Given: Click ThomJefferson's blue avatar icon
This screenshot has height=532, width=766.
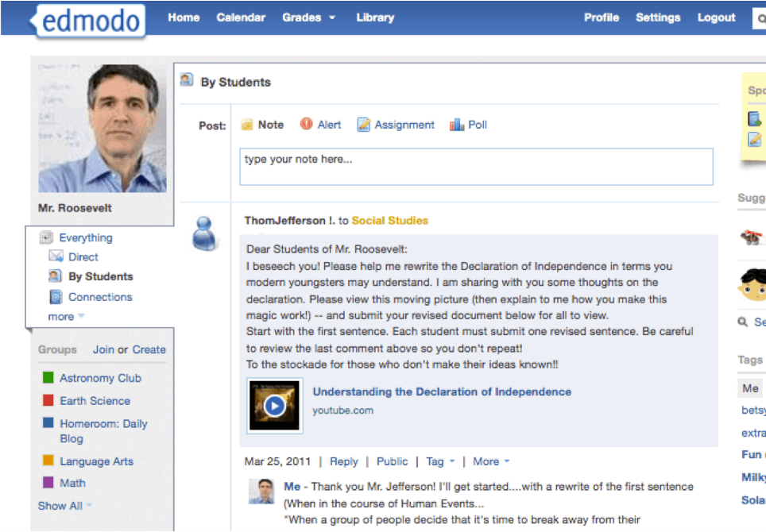Looking at the screenshot, I should 204,233.
